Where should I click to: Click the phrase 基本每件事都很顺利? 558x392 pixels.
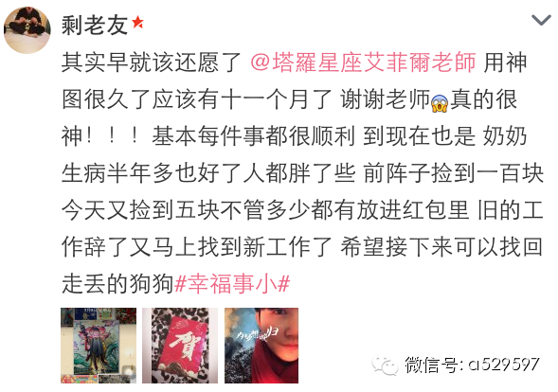coord(254,136)
